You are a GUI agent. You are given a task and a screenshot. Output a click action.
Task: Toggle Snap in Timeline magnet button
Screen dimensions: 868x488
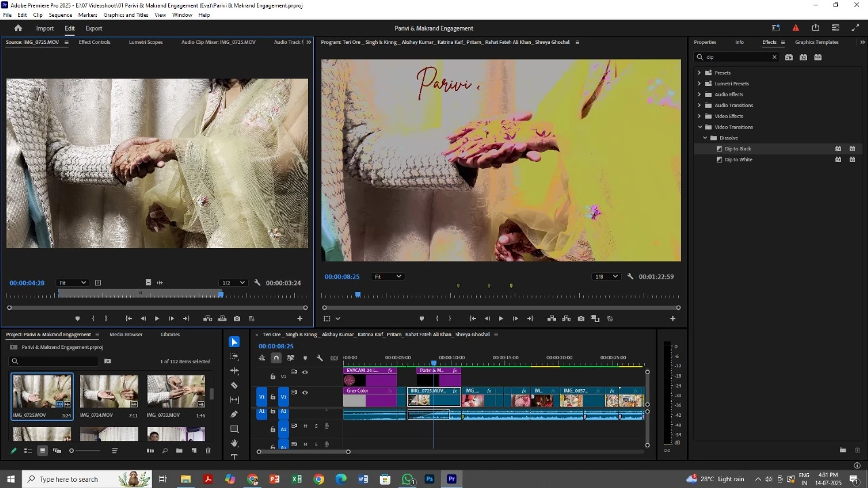point(276,358)
